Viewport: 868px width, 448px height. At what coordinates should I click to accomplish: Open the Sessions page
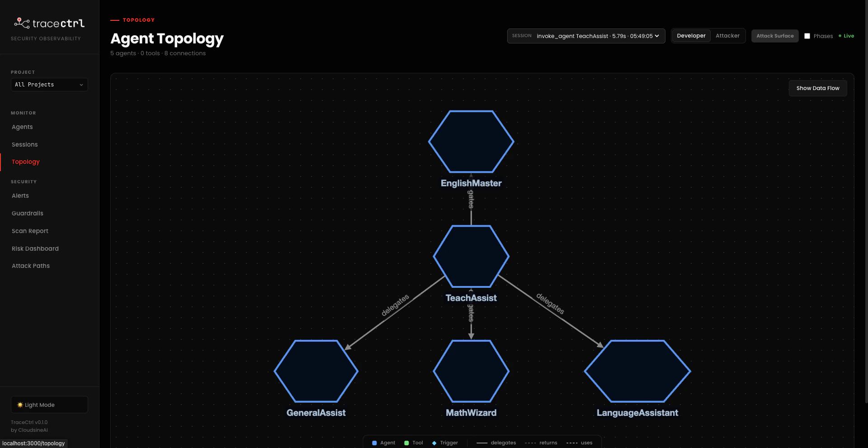pos(25,145)
